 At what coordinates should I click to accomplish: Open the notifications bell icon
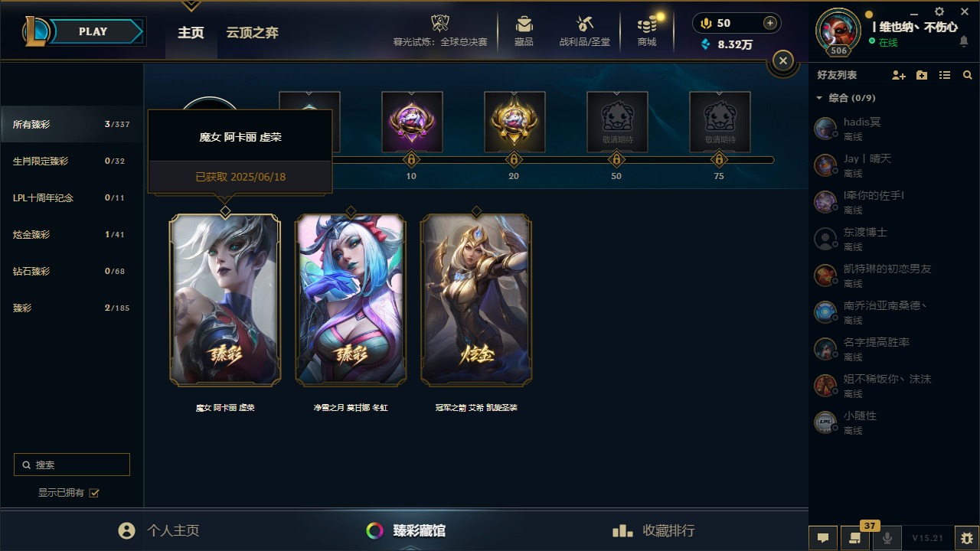tap(964, 42)
